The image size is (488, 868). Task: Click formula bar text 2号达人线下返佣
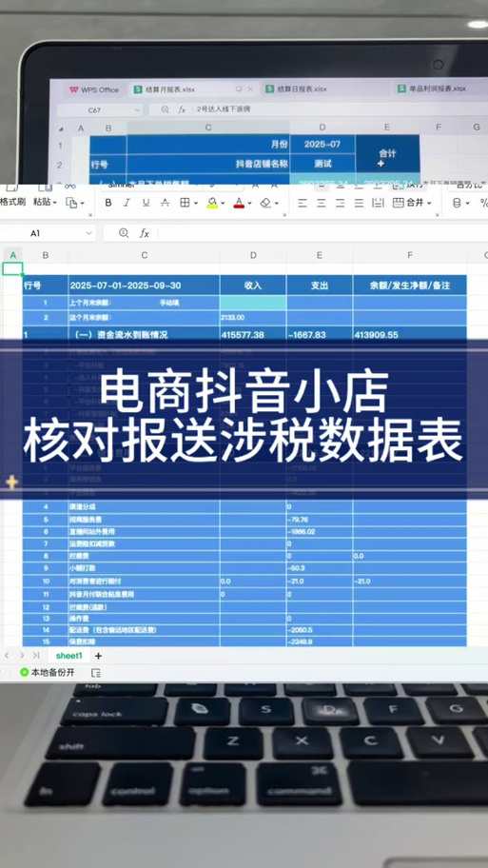223,109
